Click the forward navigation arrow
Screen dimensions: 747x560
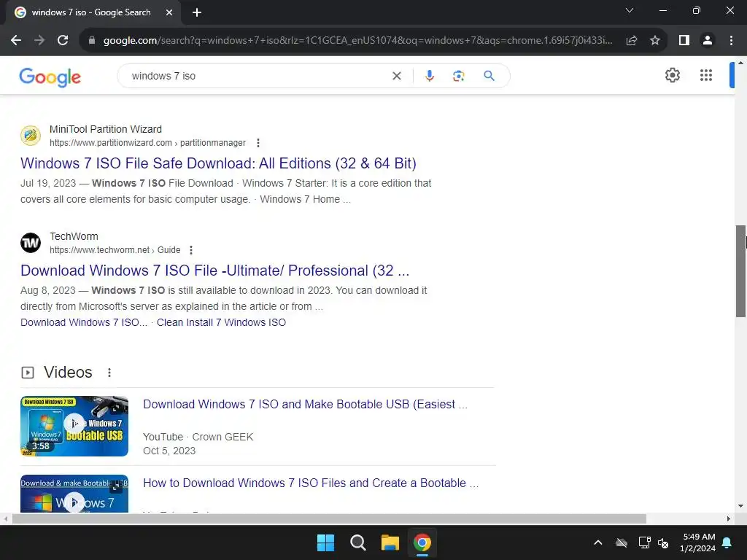pyautogui.click(x=39, y=41)
